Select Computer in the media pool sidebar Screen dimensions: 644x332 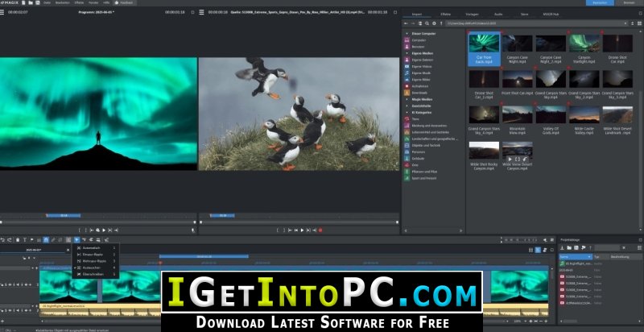pos(419,40)
